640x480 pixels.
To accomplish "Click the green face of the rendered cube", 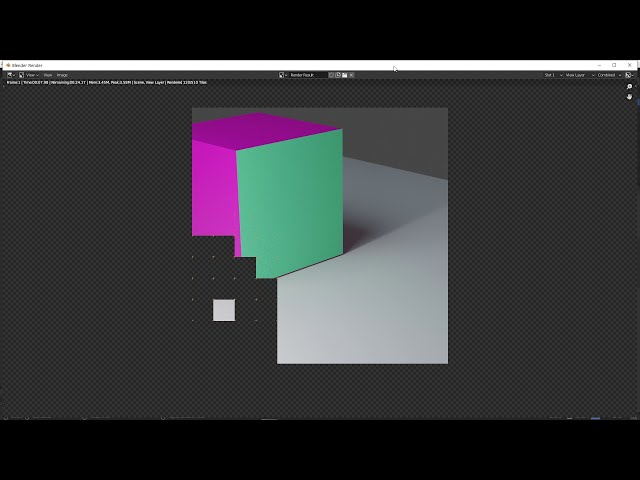I will coord(292,200).
